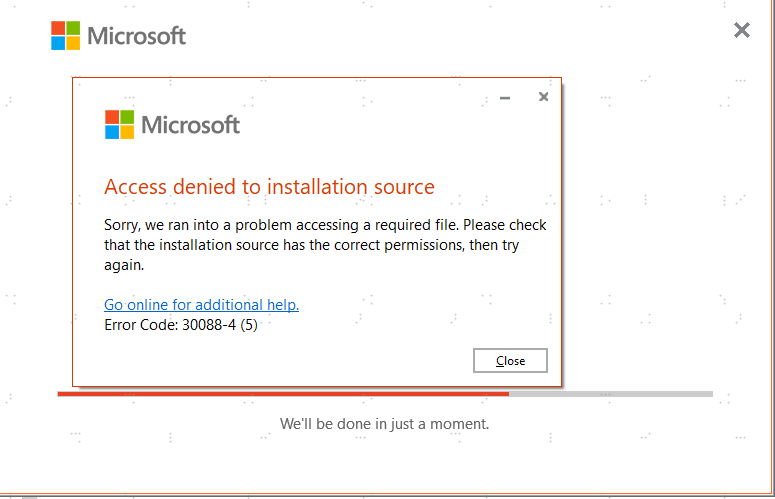Image resolution: width=775 pixels, height=499 pixels.
Task: Close the outer installer window with the large X
Action: pyautogui.click(x=742, y=31)
